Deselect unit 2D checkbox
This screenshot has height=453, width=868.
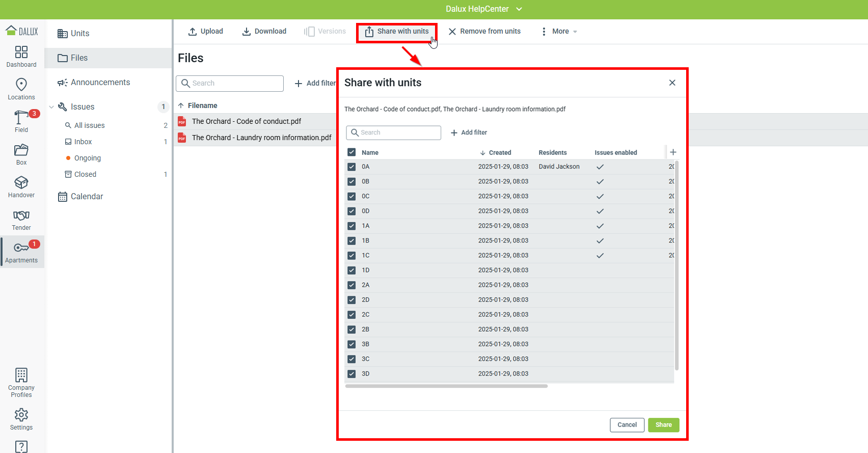pos(351,300)
